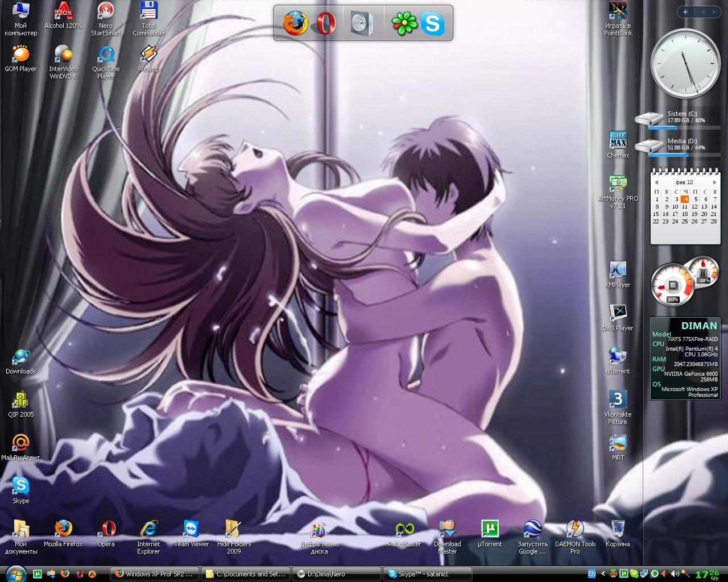Open Мой компьютер desktop icon

pos(20,18)
